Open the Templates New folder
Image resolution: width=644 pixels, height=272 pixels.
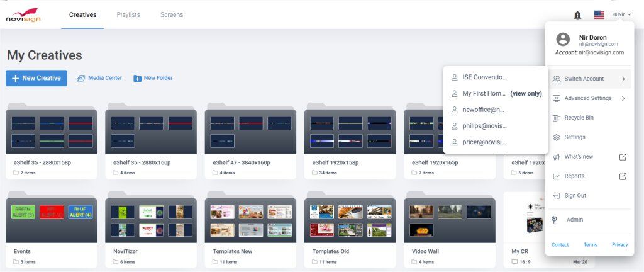[x=250, y=225]
